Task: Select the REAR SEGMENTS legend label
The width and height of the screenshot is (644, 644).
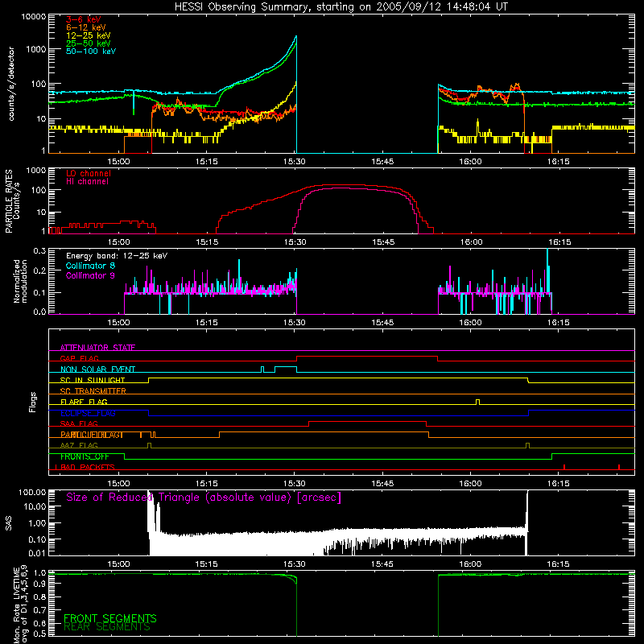Action: (x=107, y=627)
